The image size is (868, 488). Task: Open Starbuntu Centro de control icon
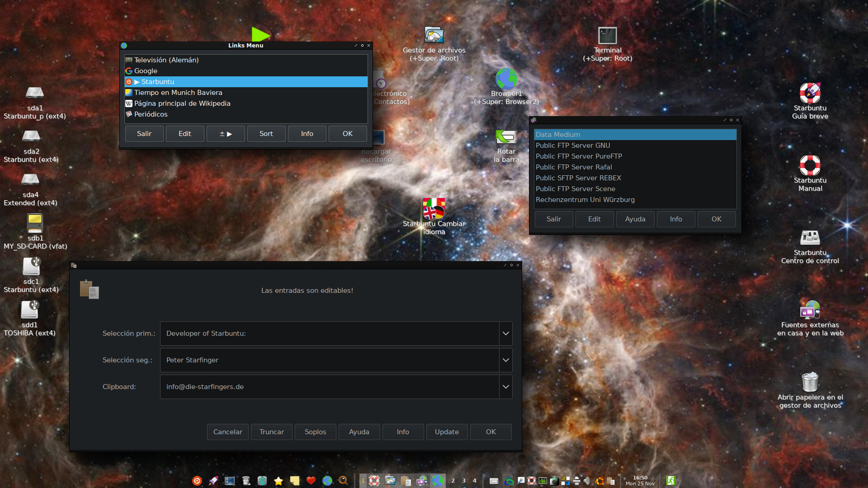pyautogui.click(x=810, y=237)
